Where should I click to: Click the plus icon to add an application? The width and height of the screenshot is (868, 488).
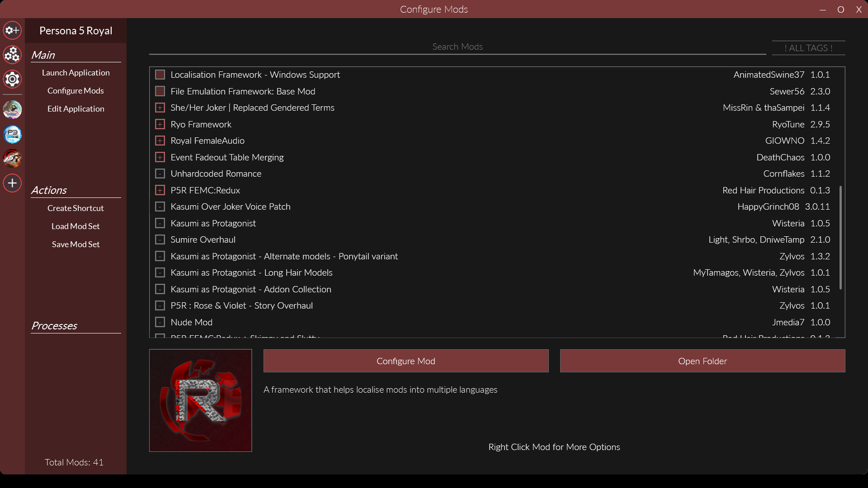12,183
